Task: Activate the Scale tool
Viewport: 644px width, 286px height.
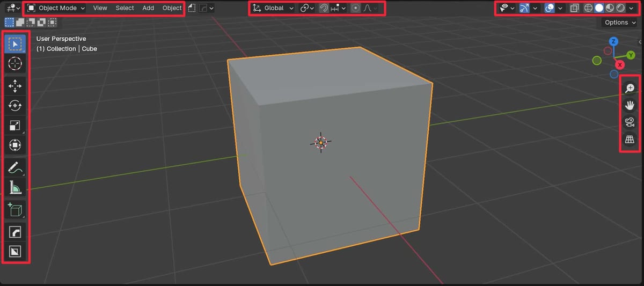Action: pyautogui.click(x=16, y=126)
